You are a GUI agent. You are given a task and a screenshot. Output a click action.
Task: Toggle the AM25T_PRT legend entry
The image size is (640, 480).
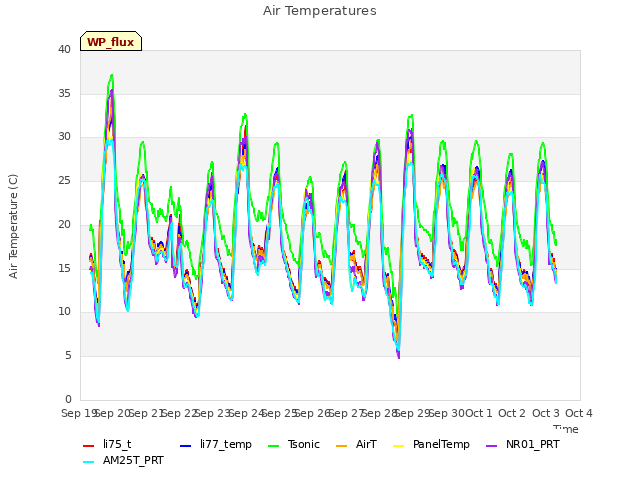pos(123,460)
